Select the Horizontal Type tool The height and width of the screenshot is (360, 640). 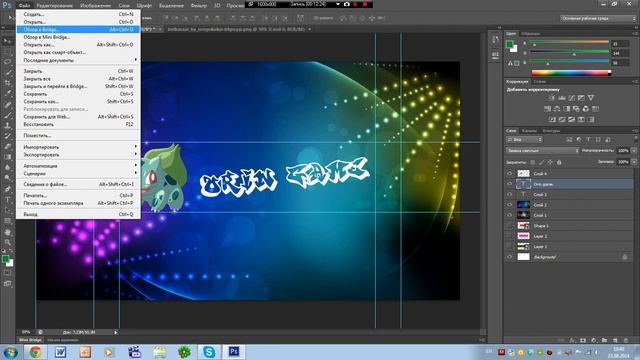click(x=7, y=200)
